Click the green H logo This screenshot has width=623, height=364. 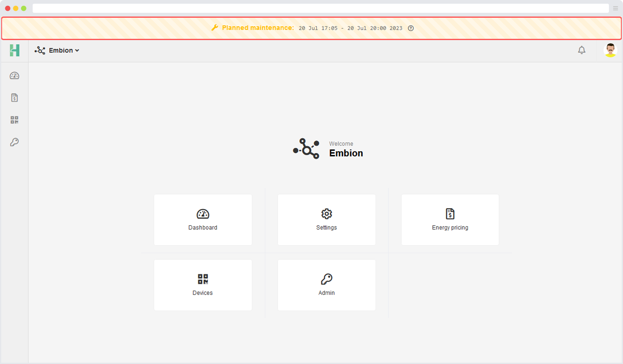pyautogui.click(x=14, y=50)
